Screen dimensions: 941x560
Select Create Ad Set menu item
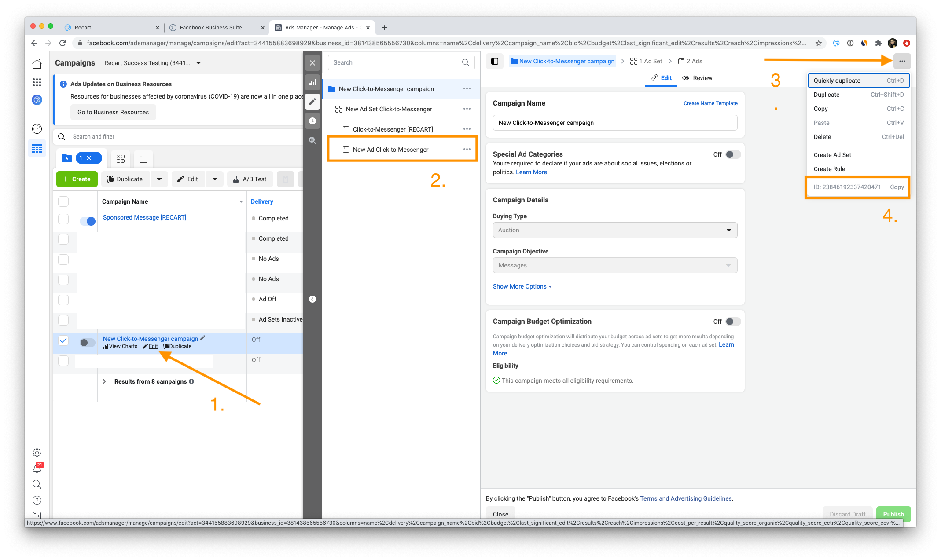pos(858,155)
